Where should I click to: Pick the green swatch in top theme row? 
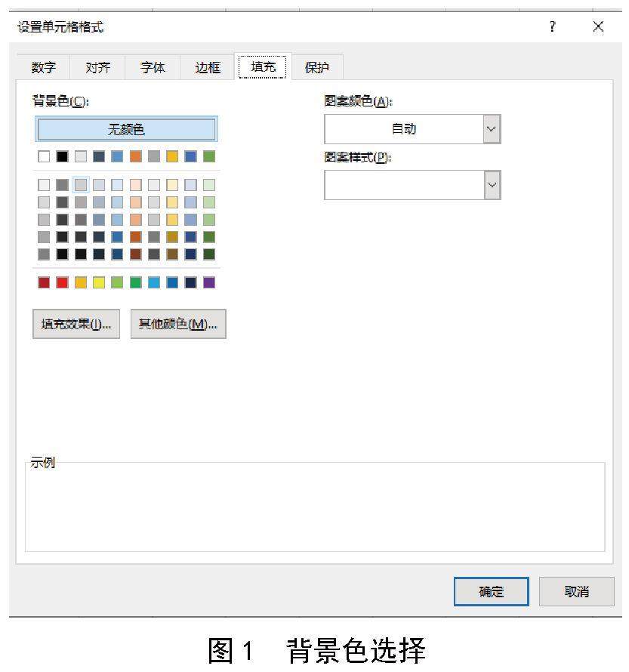click(209, 157)
